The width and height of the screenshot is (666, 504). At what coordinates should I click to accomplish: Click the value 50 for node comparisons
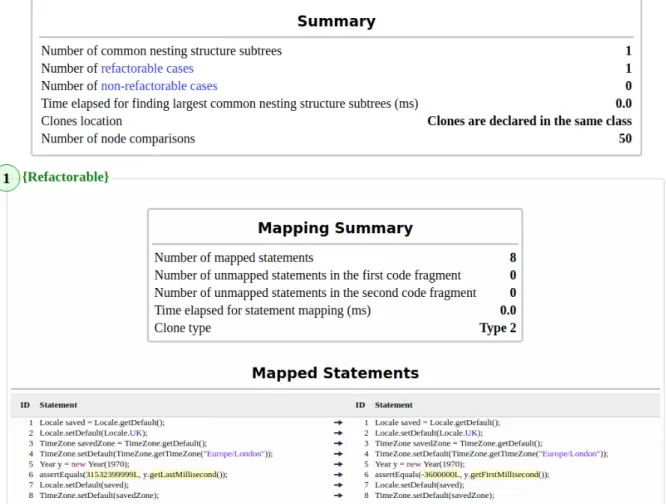click(625, 139)
